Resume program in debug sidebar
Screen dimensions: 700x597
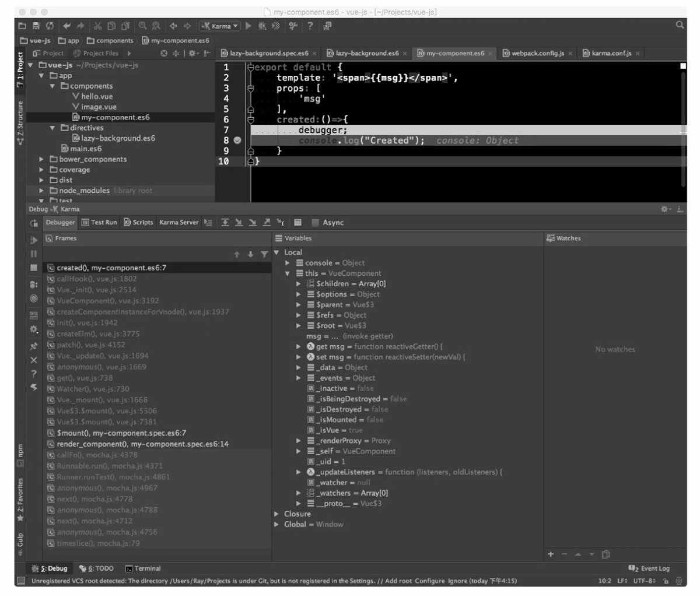click(34, 240)
